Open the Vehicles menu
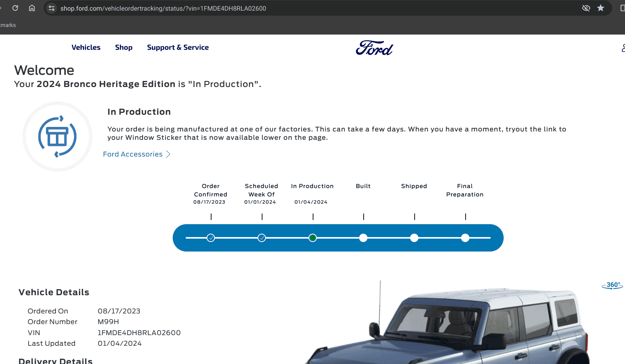 [x=86, y=47]
